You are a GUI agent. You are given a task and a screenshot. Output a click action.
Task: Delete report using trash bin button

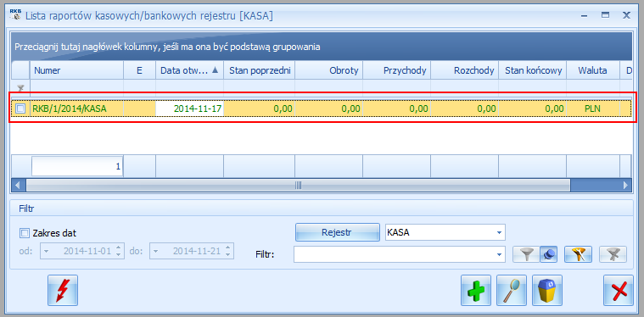click(x=547, y=291)
